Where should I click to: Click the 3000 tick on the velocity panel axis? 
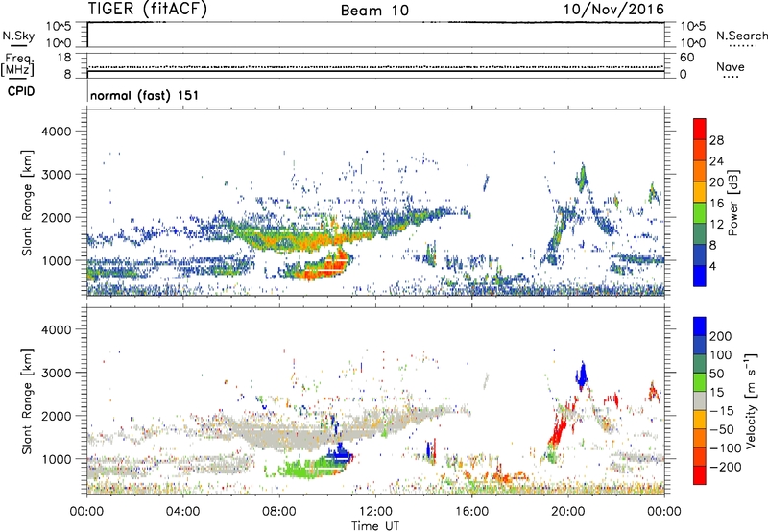(56, 373)
